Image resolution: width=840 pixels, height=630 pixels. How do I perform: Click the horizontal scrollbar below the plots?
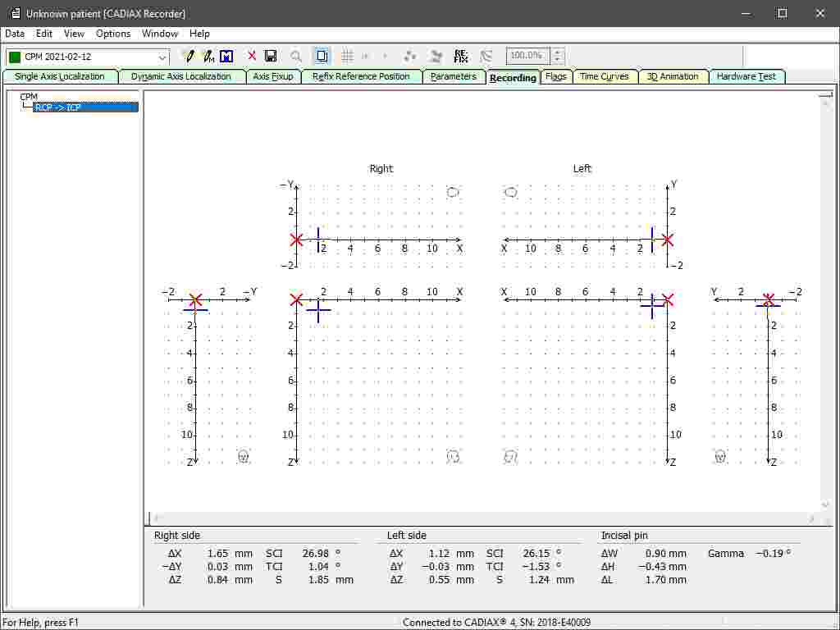coord(484,518)
